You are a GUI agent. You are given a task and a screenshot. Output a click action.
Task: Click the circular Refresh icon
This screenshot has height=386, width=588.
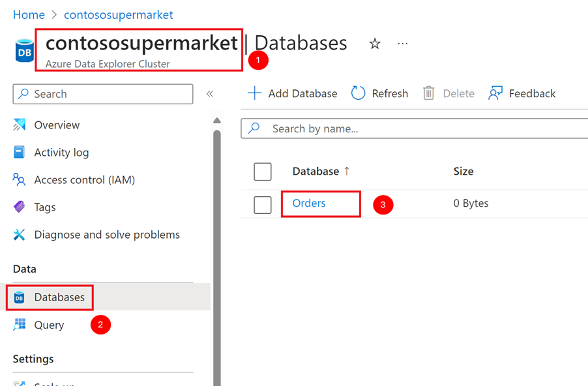click(358, 93)
